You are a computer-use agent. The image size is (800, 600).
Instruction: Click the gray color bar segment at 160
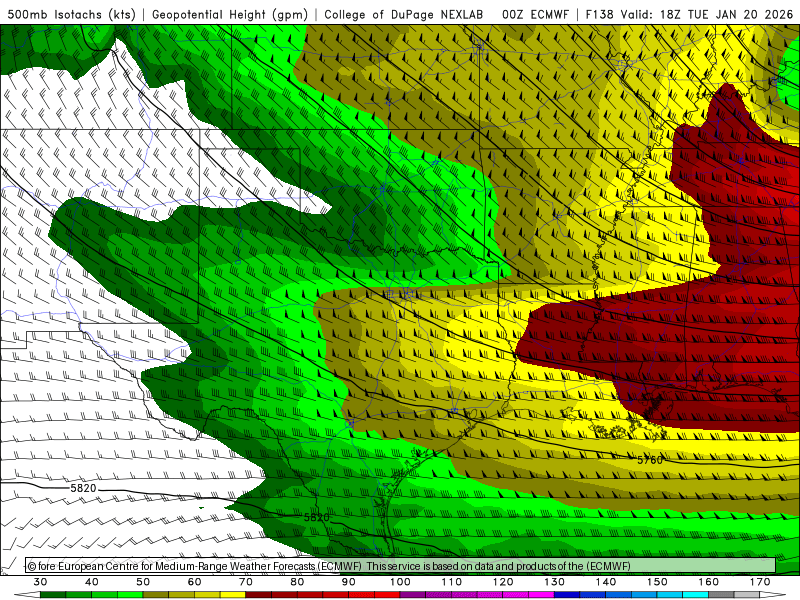(x=721, y=595)
